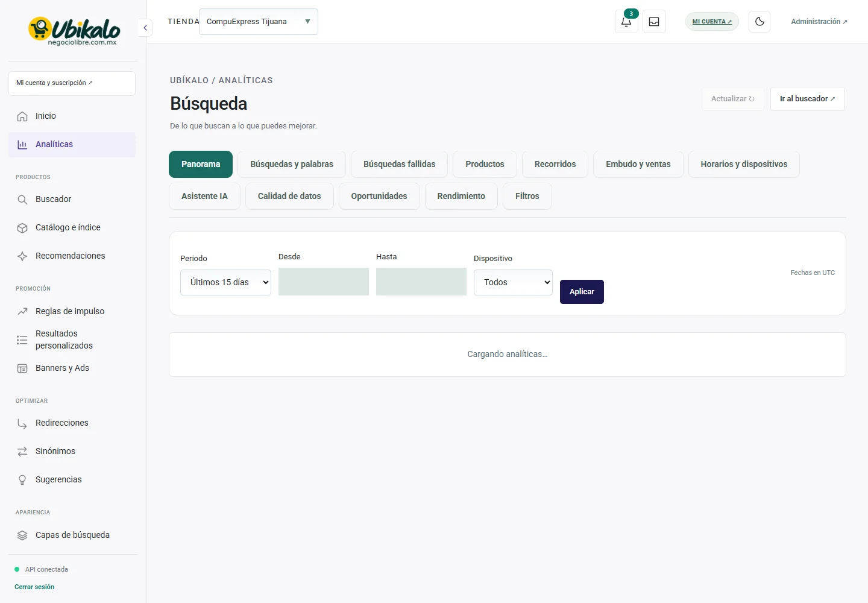This screenshot has height=603, width=868.
Task: Open the Asistente IA tab
Action: click(204, 196)
